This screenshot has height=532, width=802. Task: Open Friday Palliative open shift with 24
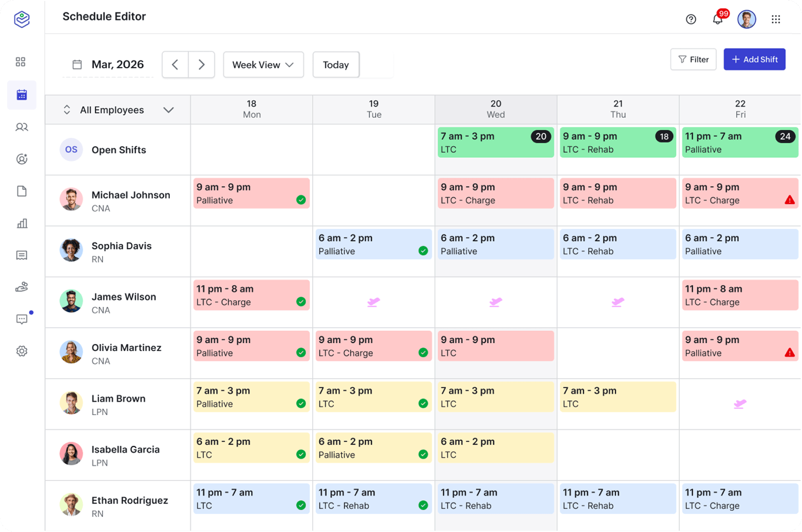[740, 142]
